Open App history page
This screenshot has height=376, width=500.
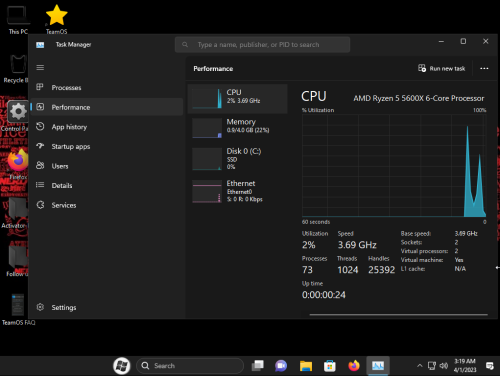(107, 127)
